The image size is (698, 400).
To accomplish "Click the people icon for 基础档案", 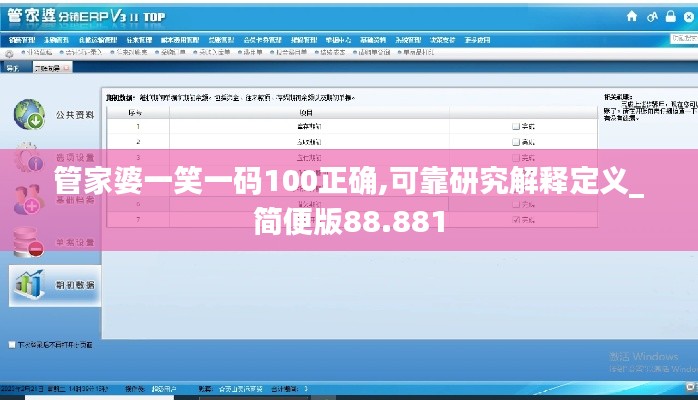I will tap(28, 200).
